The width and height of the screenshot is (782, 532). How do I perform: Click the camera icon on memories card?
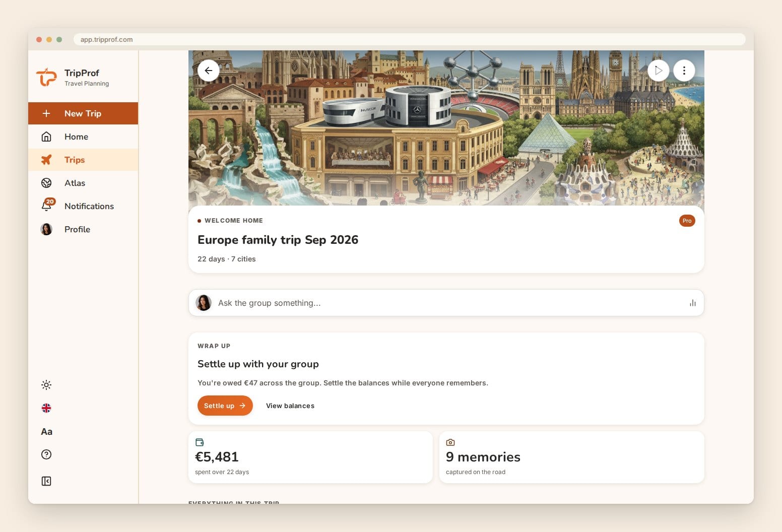coord(450,442)
